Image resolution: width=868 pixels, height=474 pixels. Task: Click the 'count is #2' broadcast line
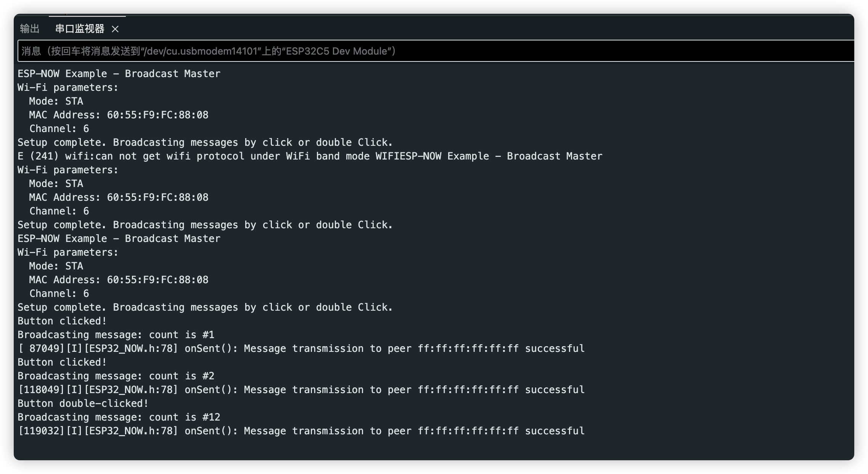click(116, 376)
